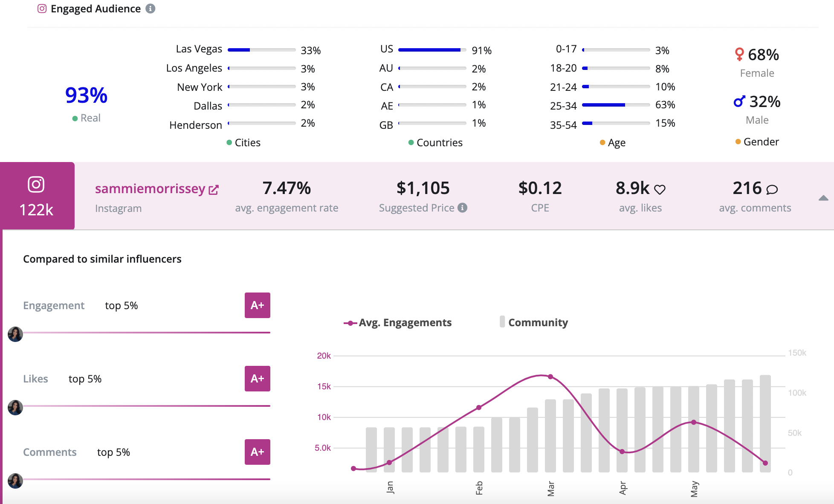Viewport: 834px width, 504px height.
Task: Click the Suggested Price info icon
Action: point(462,208)
